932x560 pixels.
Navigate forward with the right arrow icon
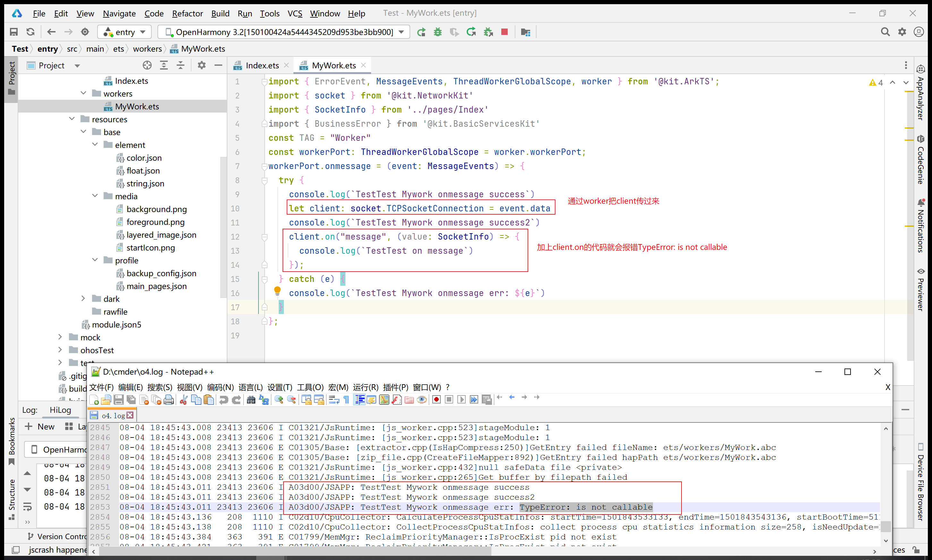tap(68, 32)
